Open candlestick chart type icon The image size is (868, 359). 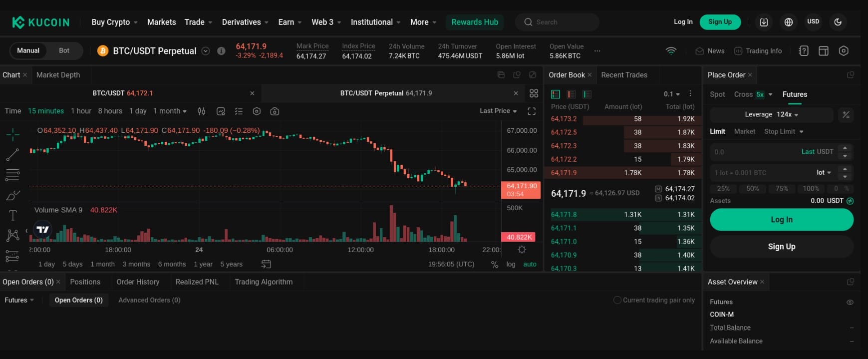pyautogui.click(x=202, y=111)
